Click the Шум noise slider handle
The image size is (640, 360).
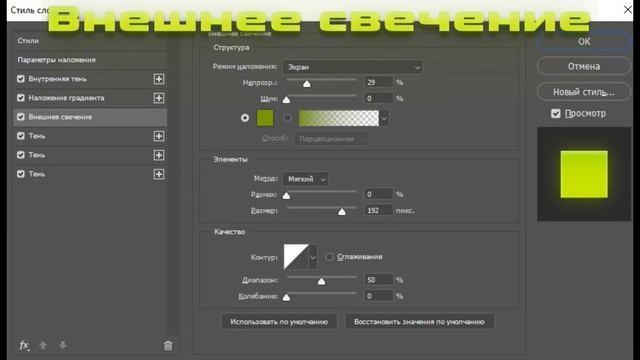click(x=287, y=100)
